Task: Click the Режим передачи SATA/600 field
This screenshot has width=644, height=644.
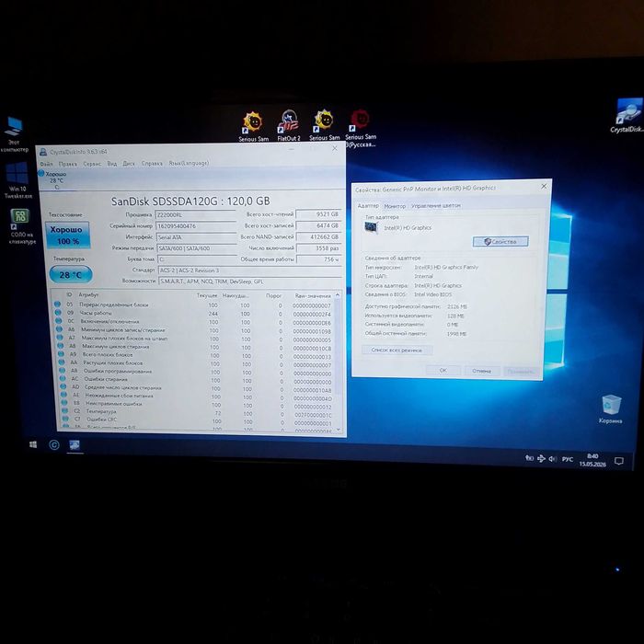Action: pyautogui.click(x=196, y=248)
